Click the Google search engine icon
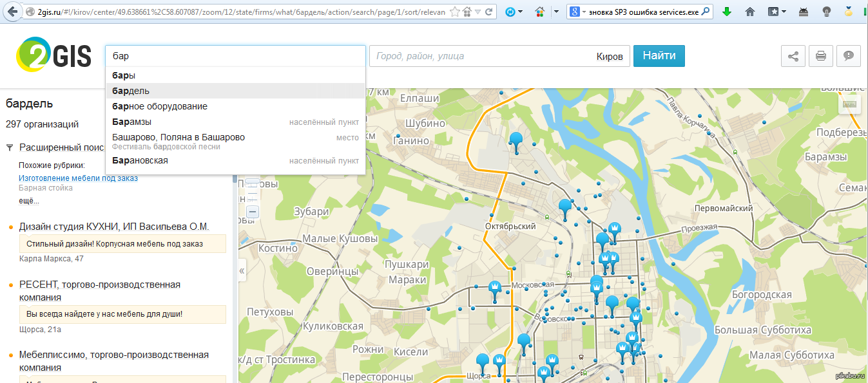This screenshot has height=383, width=868. tap(574, 12)
